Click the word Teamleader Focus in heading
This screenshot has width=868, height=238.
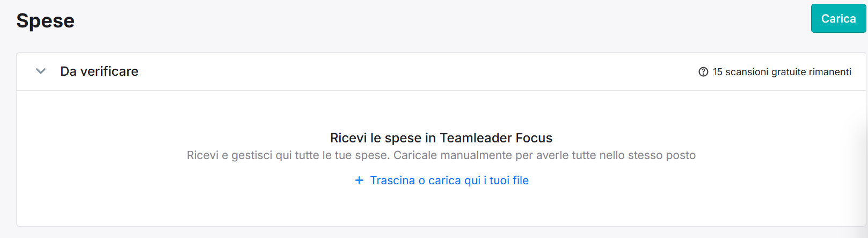[496, 138]
